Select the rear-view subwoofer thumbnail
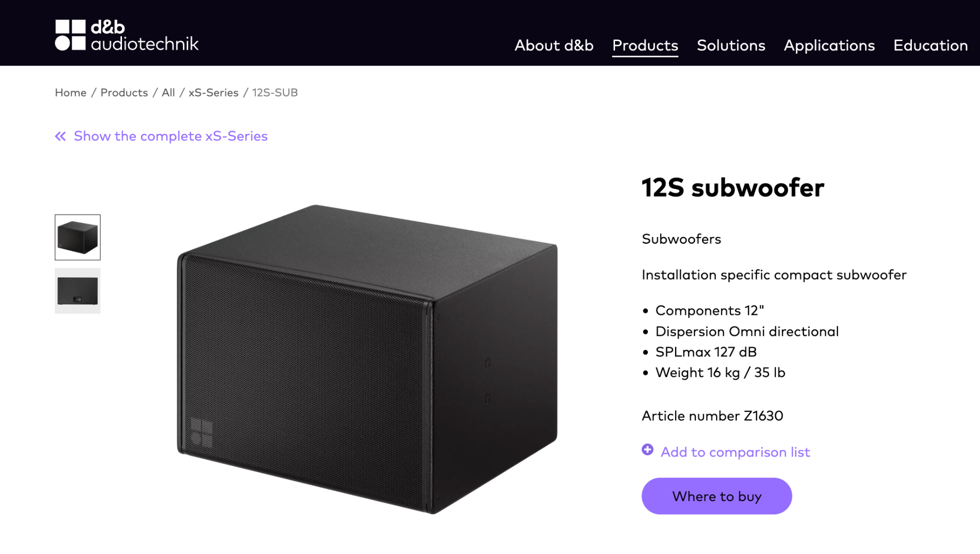Viewport: 980px width, 554px height. point(77,291)
